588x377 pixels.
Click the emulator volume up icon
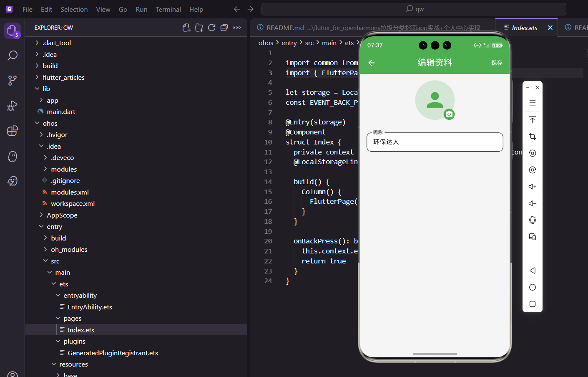point(533,187)
